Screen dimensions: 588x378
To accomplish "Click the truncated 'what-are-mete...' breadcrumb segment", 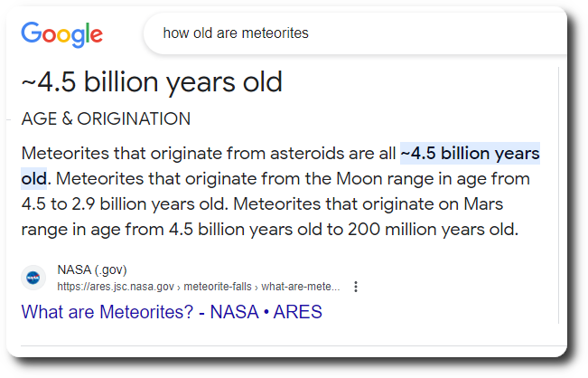I will (303, 287).
